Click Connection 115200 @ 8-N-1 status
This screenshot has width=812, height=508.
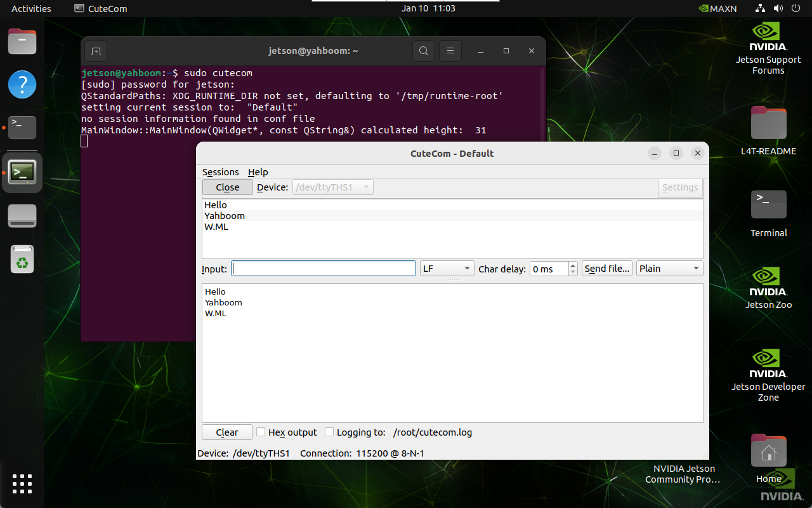[362, 453]
